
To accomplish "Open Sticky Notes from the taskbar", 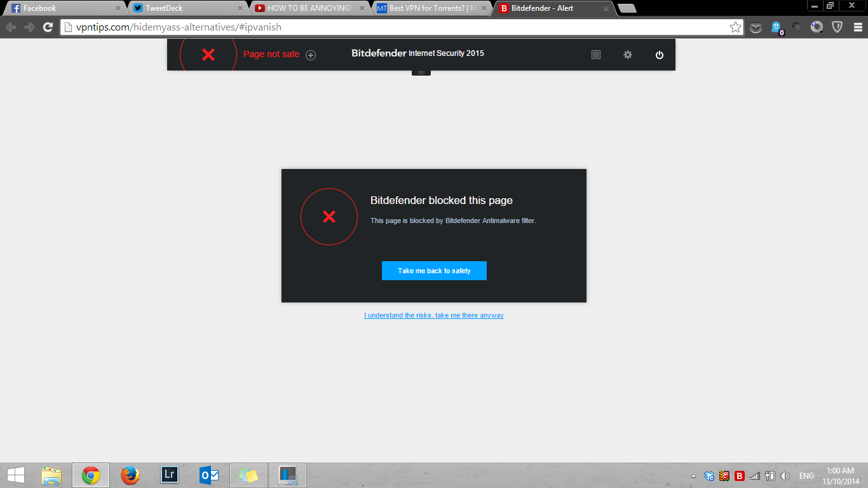I will pyautogui.click(x=248, y=475).
